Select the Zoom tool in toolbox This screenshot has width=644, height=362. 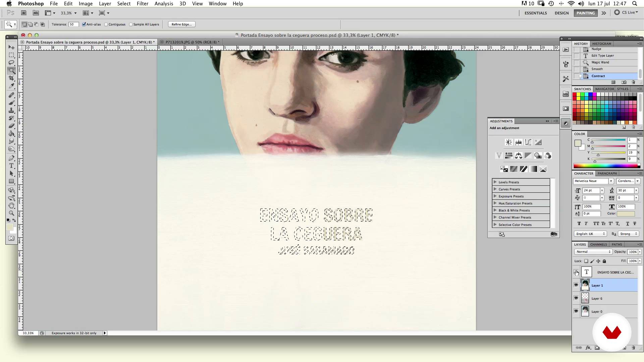[11, 213]
